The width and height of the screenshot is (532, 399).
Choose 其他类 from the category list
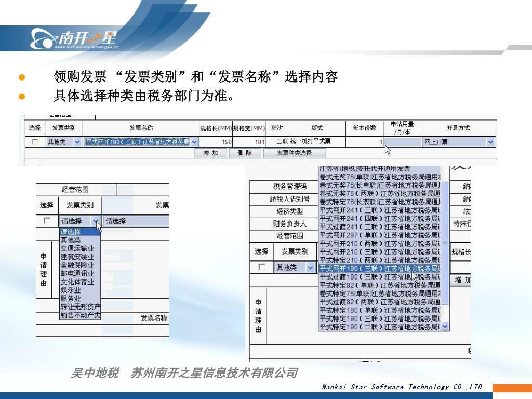click(x=79, y=240)
